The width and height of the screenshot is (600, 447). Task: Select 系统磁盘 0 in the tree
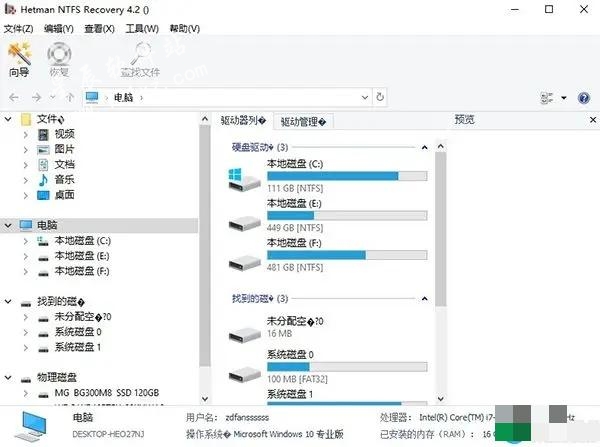[x=78, y=332]
